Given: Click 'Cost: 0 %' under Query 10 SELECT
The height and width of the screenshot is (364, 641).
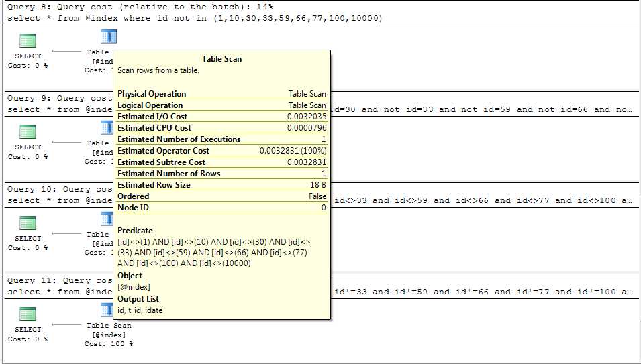Looking at the screenshot, I should [x=28, y=248].
